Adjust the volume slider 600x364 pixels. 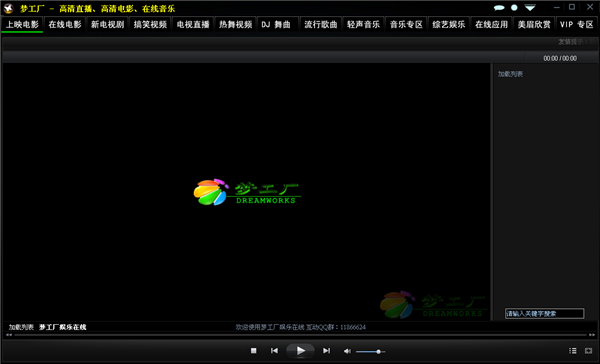pyautogui.click(x=370, y=351)
